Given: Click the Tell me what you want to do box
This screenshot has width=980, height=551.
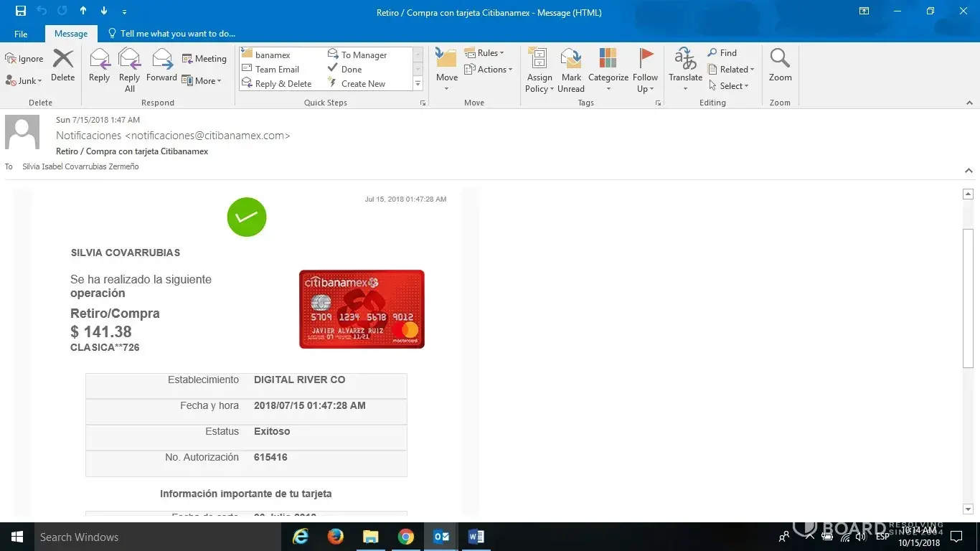Looking at the screenshot, I should [x=171, y=34].
